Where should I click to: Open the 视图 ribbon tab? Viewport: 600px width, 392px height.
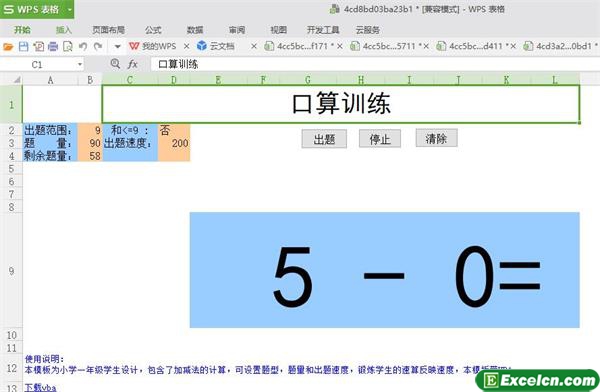279,30
